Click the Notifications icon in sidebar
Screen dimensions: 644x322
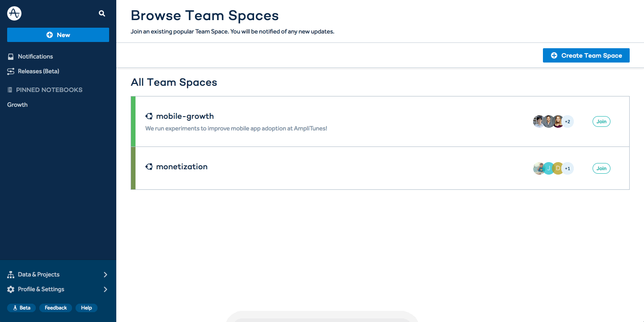pyautogui.click(x=11, y=57)
